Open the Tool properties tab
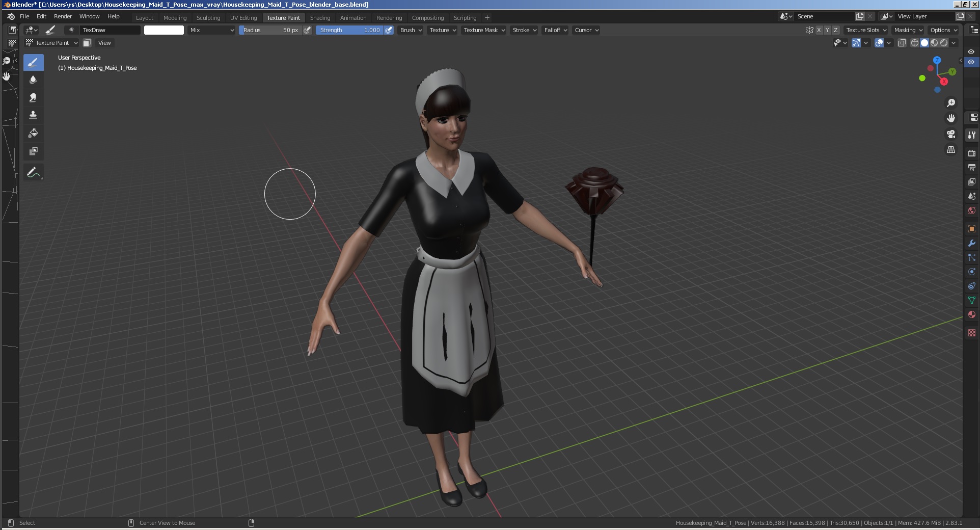Viewport: 980px width, 530px height. (x=972, y=135)
